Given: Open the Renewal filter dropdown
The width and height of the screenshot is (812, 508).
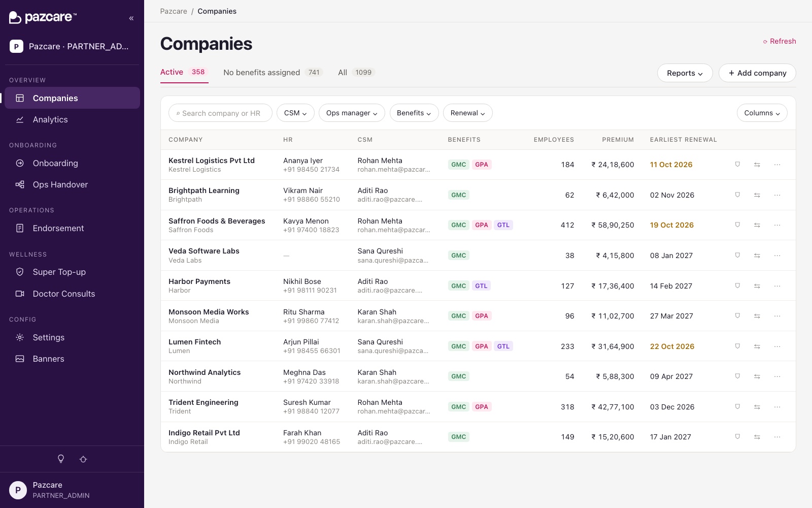Looking at the screenshot, I should (467, 113).
